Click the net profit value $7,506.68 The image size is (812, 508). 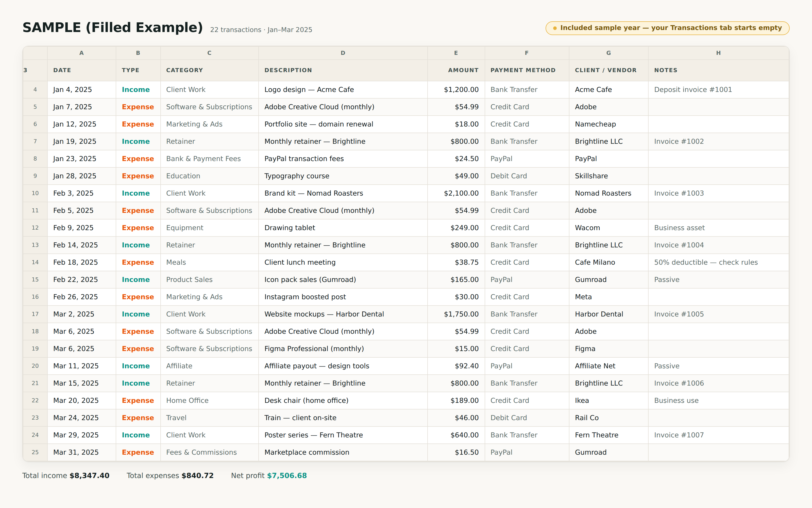287,476
